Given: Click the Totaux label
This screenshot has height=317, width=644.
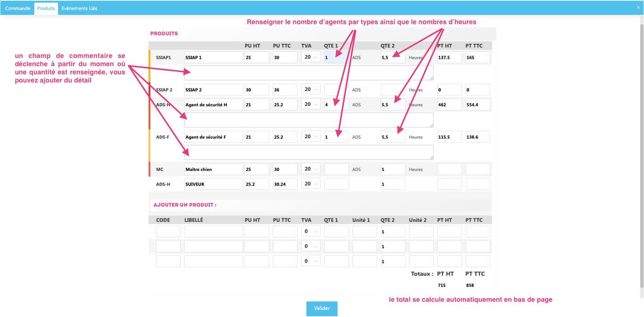Looking at the screenshot, I should 422,274.
